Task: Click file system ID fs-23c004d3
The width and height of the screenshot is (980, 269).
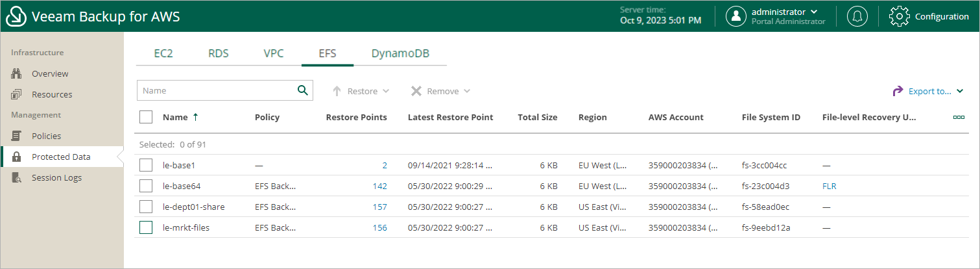Action: [765, 186]
